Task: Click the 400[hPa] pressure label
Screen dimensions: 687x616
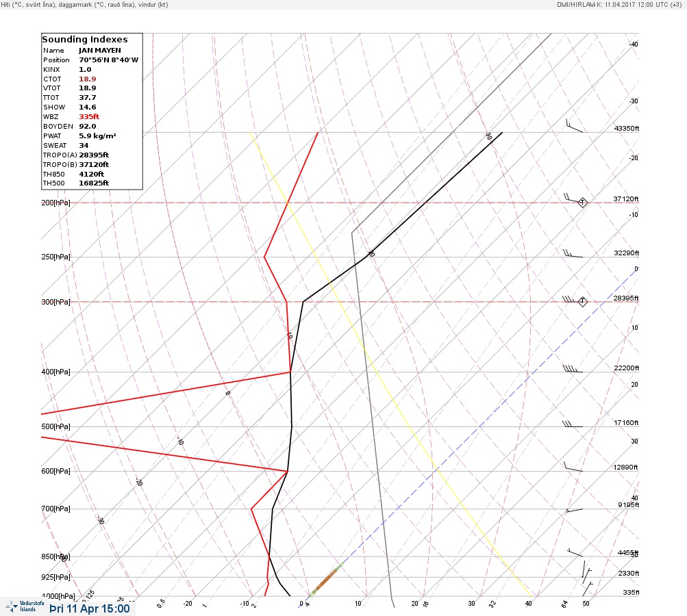Action: coord(55,372)
